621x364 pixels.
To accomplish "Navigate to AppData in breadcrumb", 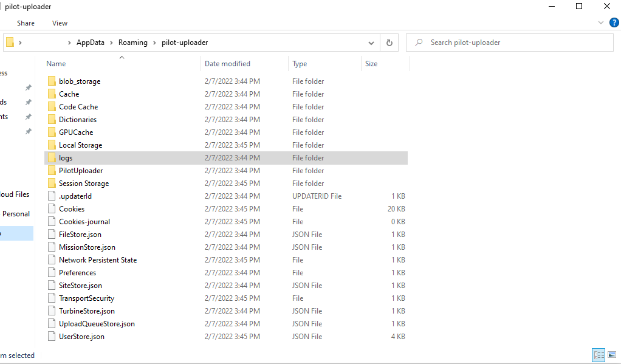I will click(x=91, y=43).
